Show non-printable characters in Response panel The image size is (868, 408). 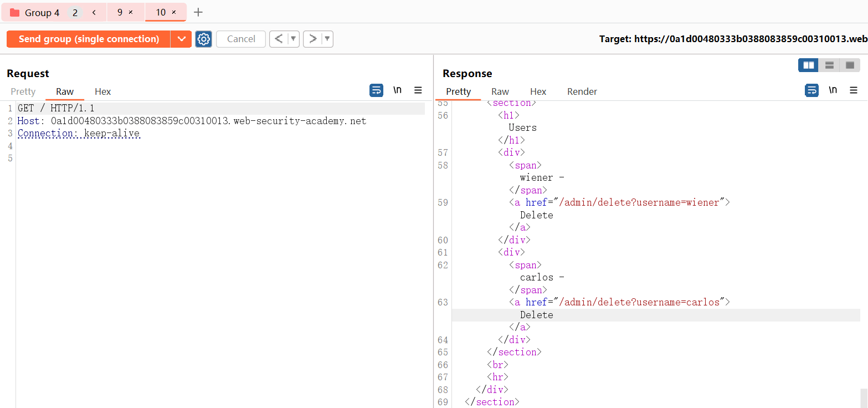833,90
